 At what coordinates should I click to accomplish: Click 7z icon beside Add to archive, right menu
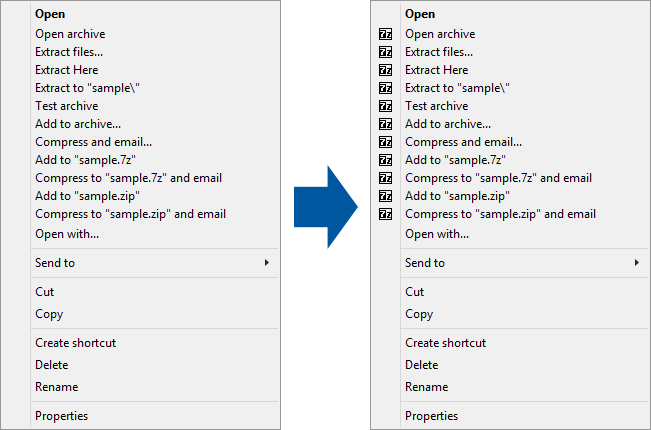point(385,124)
